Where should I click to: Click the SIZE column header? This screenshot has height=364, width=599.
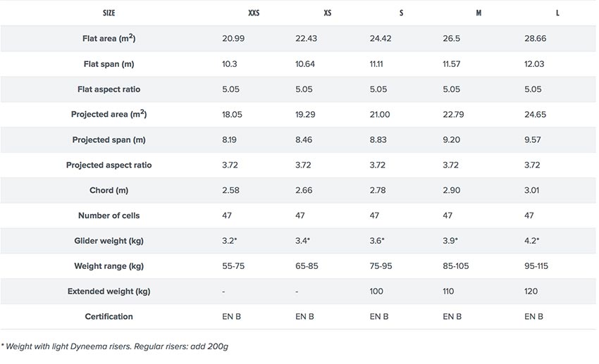[109, 13]
